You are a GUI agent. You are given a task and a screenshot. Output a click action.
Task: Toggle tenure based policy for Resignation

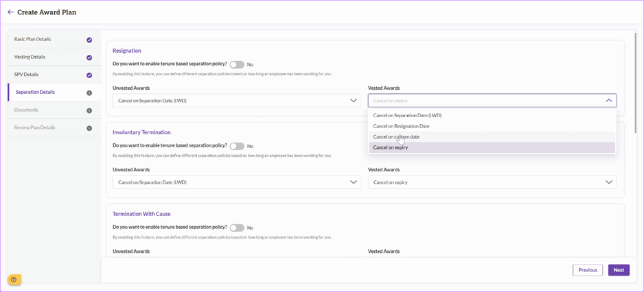pos(237,64)
